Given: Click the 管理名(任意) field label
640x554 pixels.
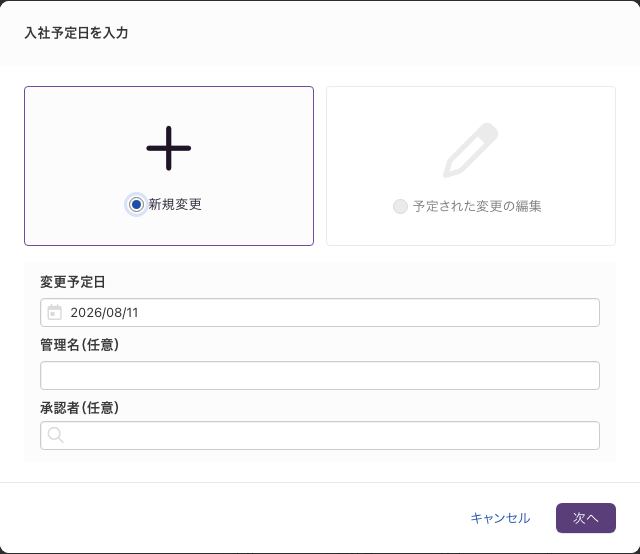Looking at the screenshot, I should coord(80,345).
